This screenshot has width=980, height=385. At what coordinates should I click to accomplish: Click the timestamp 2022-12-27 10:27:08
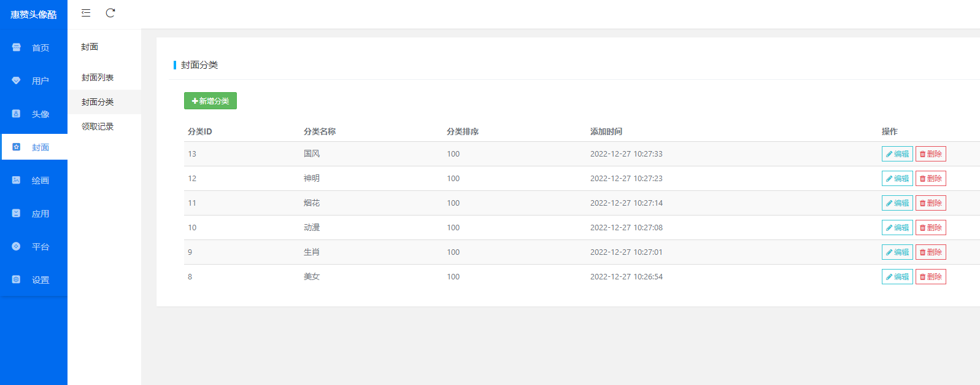click(627, 227)
